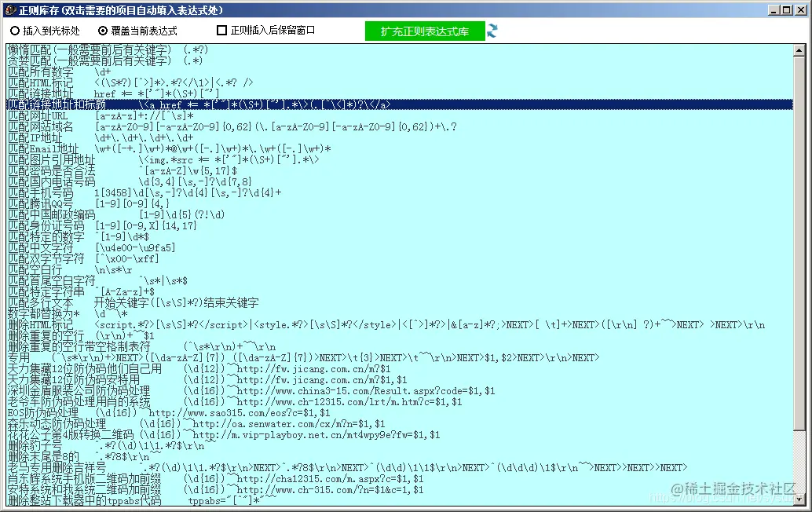Select the 肖东辉系统手机版二维码加前缀 row
Image resolution: width=812 pixels, height=512 pixels.
(400, 478)
